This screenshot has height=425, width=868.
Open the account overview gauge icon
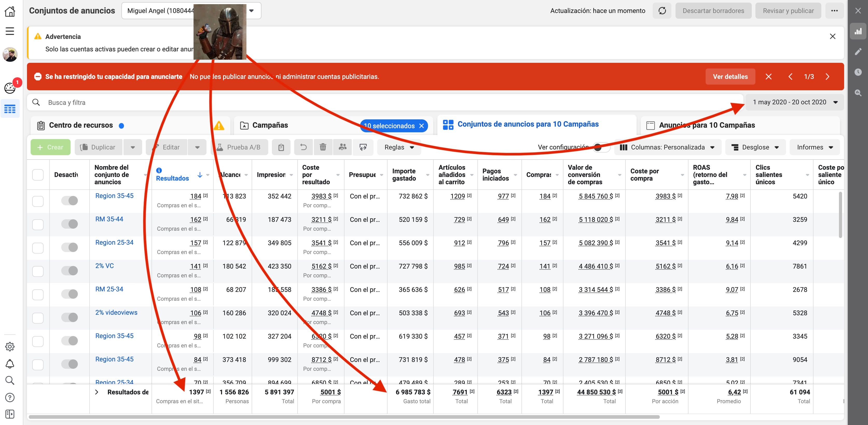tap(10, 88)
